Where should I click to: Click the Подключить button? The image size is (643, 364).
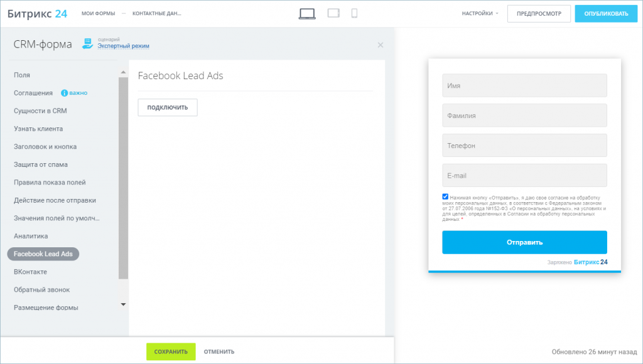pos(167,107)
